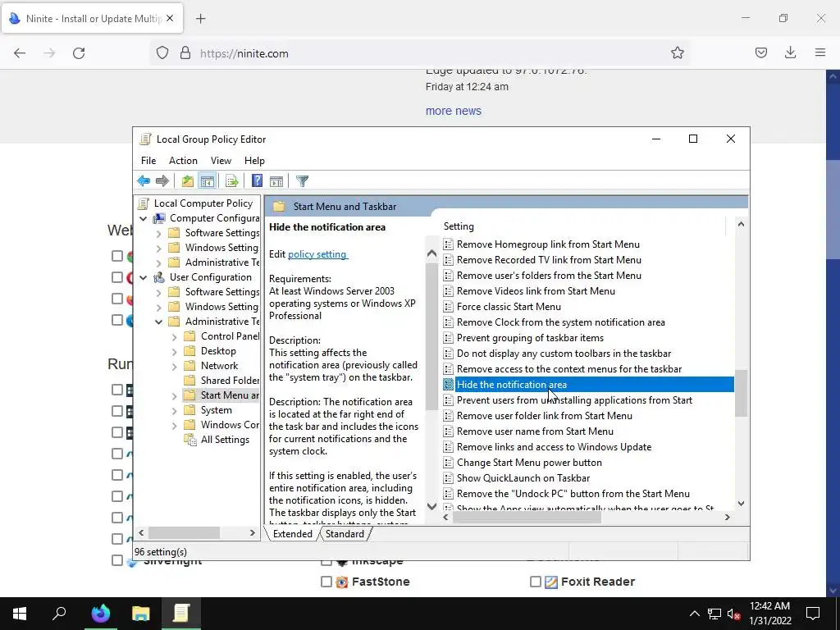Expand the Control Panel tree folder
This screenshot has width=840, height=630.
(x=174, y=337)
